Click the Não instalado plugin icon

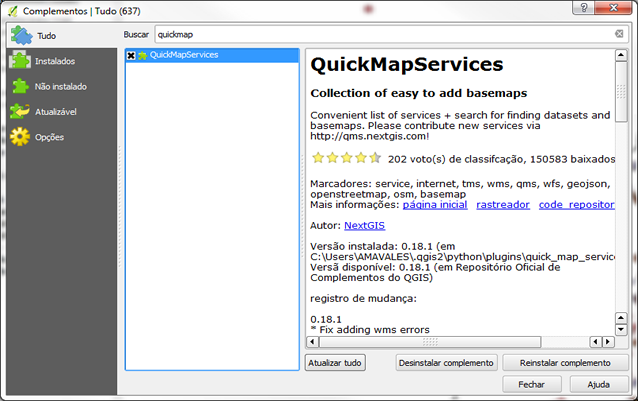tap(20, 86)
